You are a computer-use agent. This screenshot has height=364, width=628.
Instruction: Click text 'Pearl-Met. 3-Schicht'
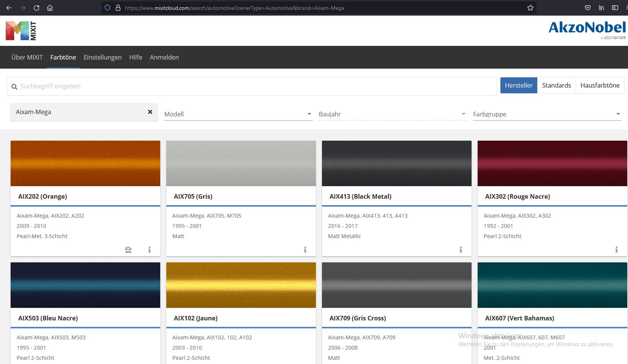tap(42, 236)
